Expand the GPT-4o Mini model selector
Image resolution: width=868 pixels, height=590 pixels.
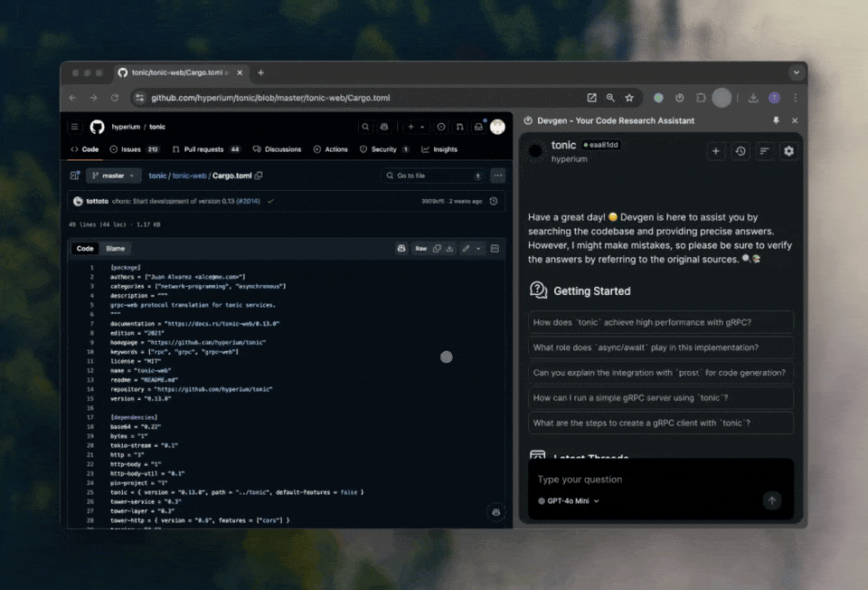[569, 500]
